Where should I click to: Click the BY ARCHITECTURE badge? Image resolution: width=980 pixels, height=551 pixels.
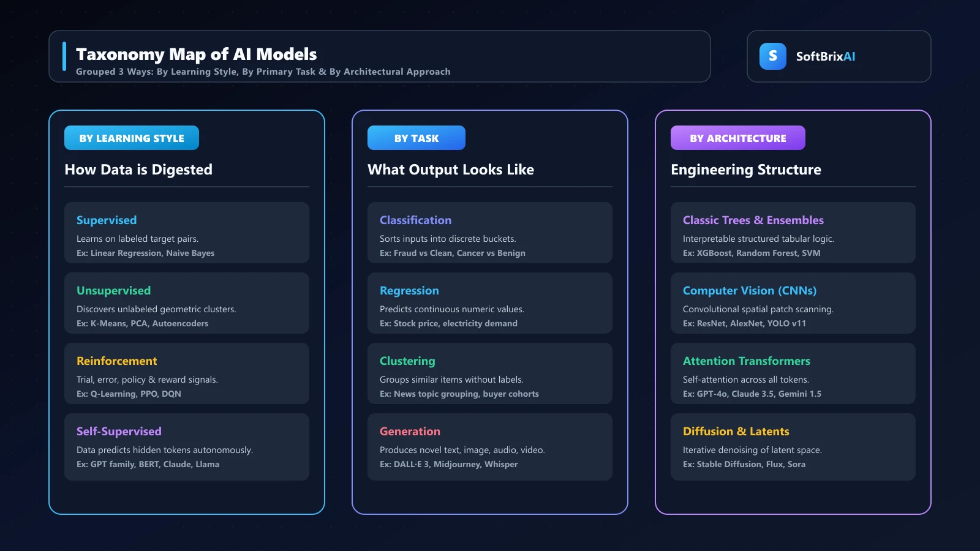pyautogui.click(x=738, y=138)
